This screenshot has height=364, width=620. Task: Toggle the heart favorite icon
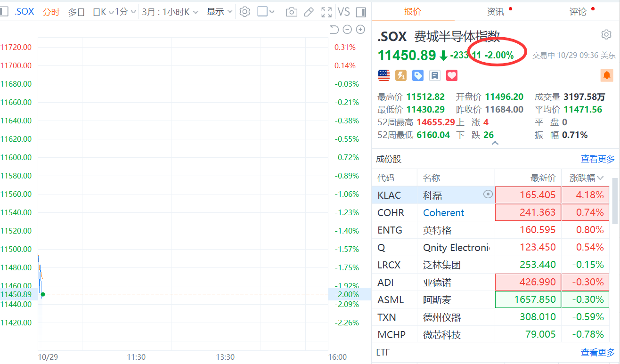(x=452, y=75)
